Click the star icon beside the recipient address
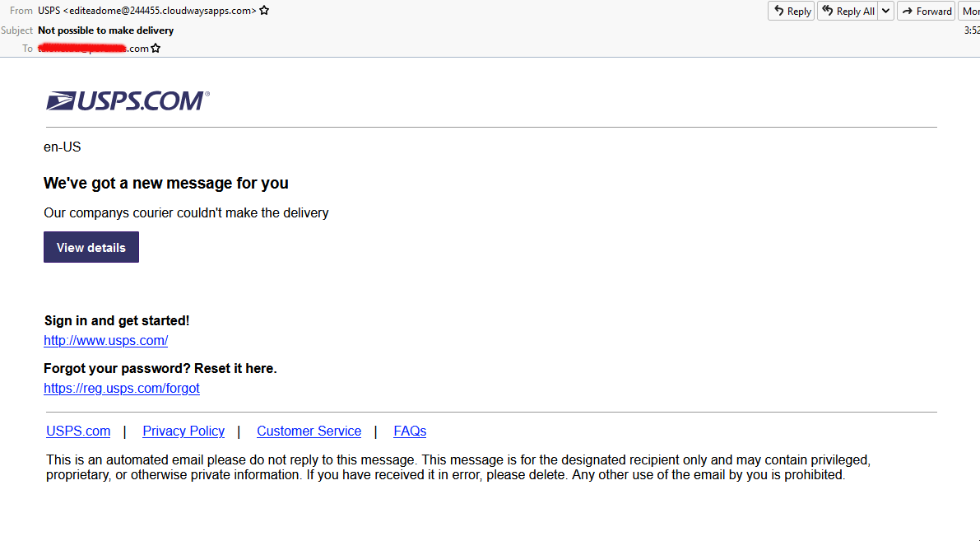980x541 pixels. pyautogui.click(x=156, y=49)
